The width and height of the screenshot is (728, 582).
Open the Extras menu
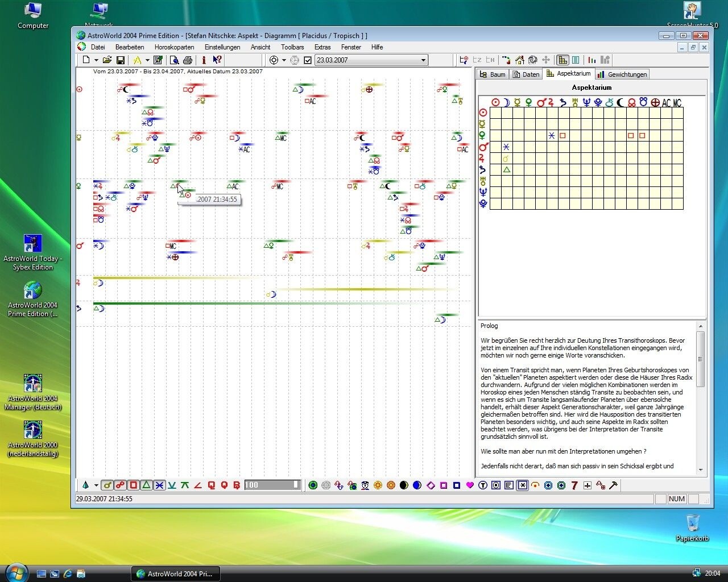(x=322, y=47)
